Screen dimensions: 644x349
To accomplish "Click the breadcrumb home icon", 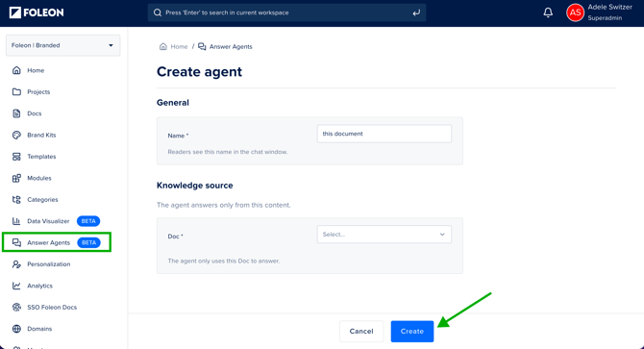I will tap(163, 46).
